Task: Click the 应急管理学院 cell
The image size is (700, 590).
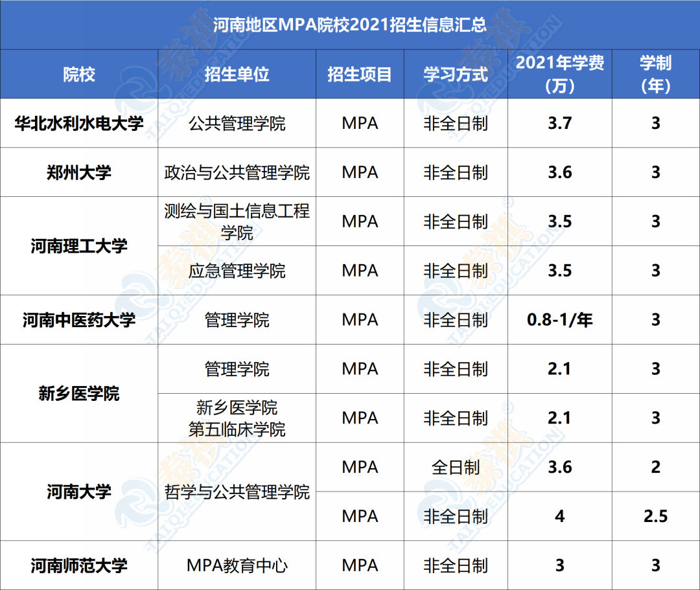Action: pyautogui.click(x=237, y=271)
